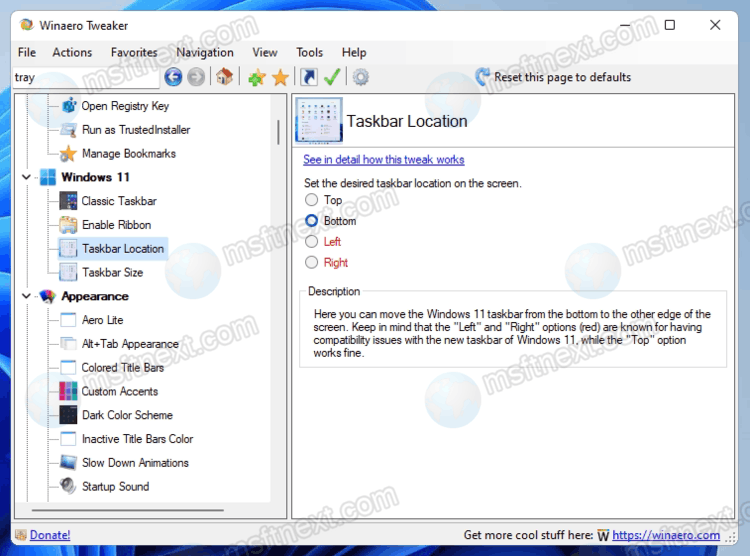Open the Favorites menu
The width and height of the screenshot is (750, 556).
coord(134,52)
